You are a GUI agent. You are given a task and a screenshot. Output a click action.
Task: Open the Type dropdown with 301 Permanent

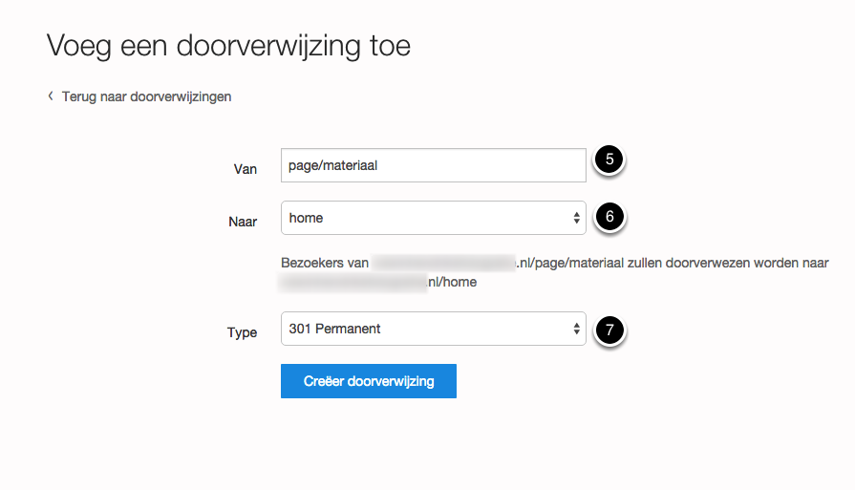(x=425, y=329)
